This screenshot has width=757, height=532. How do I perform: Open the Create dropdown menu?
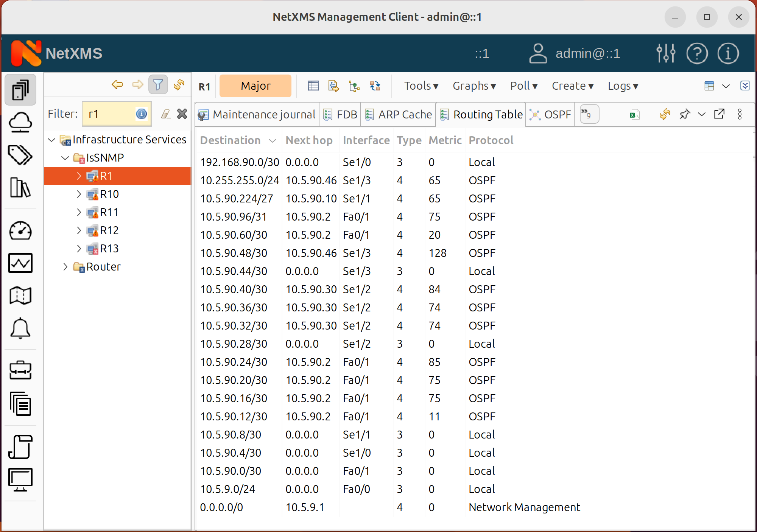point(572,86)
